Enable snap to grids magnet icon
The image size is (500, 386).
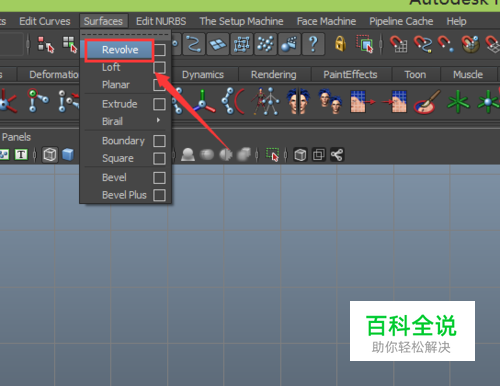398,44
